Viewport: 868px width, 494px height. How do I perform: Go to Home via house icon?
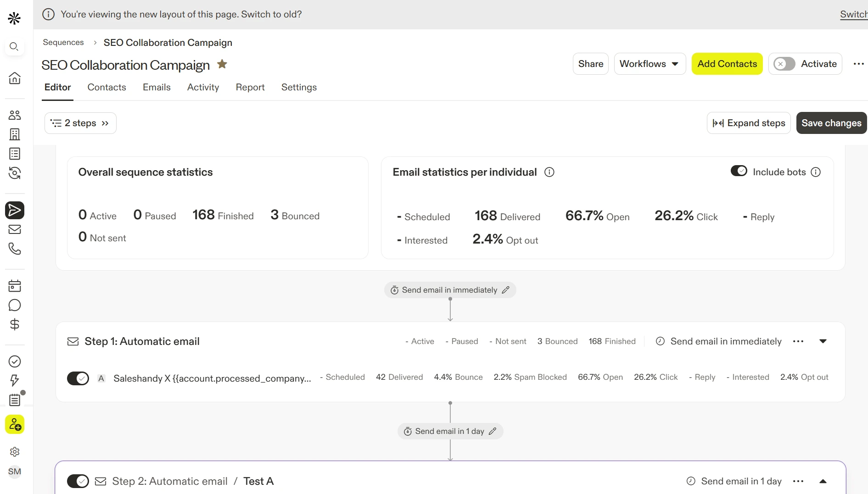(x=15, y=78)
